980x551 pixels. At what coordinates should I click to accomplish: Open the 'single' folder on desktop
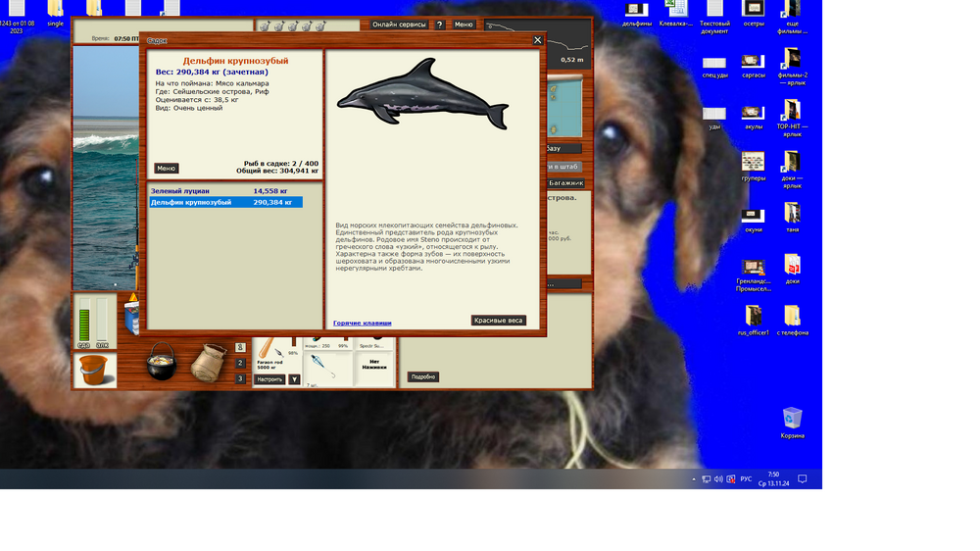55,14
